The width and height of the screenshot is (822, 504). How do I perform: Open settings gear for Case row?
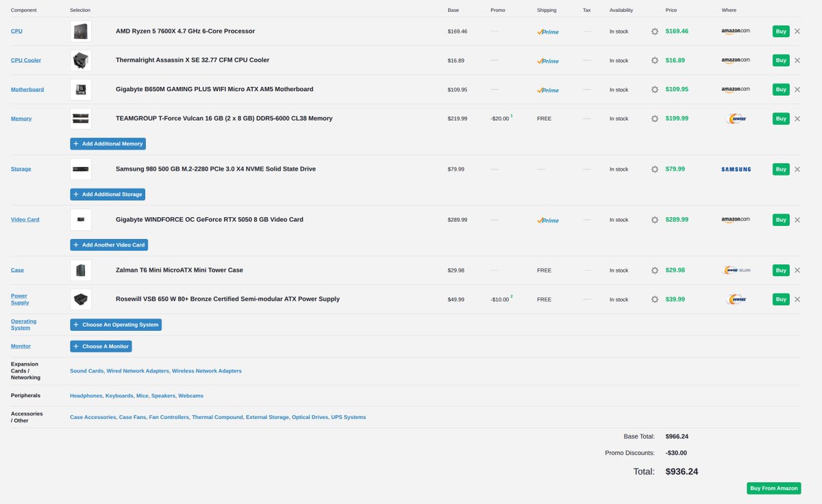(655, 270)
